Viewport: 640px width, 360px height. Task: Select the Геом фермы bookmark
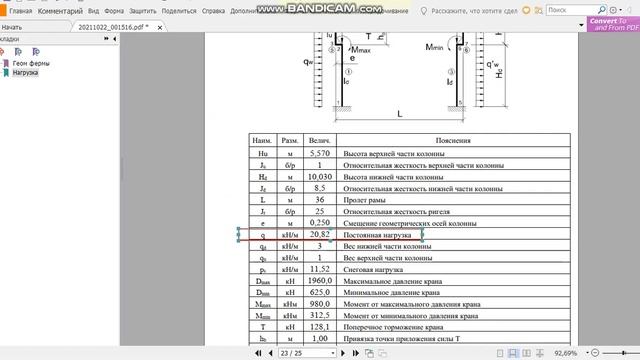tap(31, 63)
